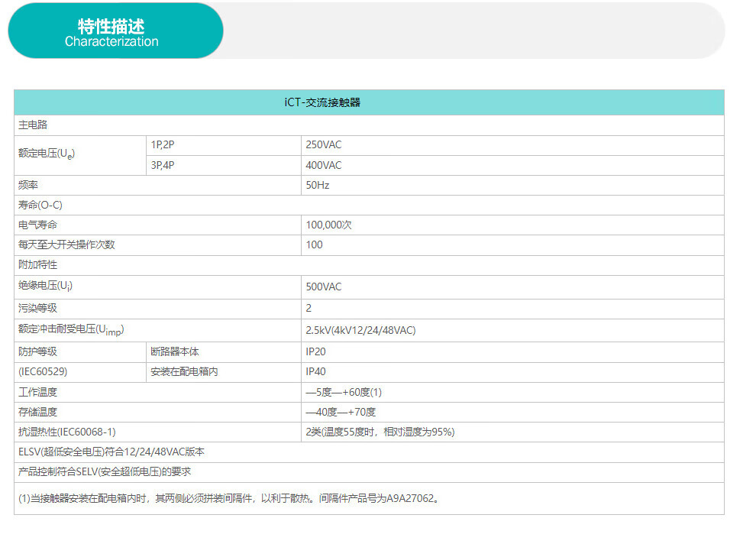The width and height of the screenshot is (756, 544).
Task: Click the 主电路 section row
Action: click(x=369, y=125)
